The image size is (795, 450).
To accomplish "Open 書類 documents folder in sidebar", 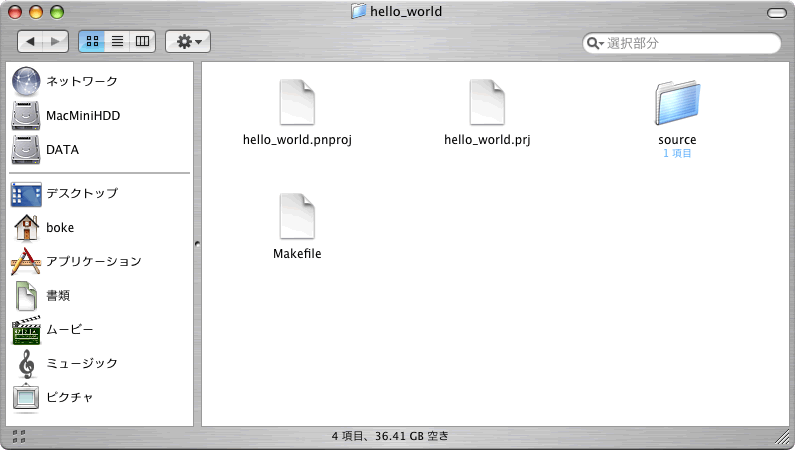I will coord(42,295).
